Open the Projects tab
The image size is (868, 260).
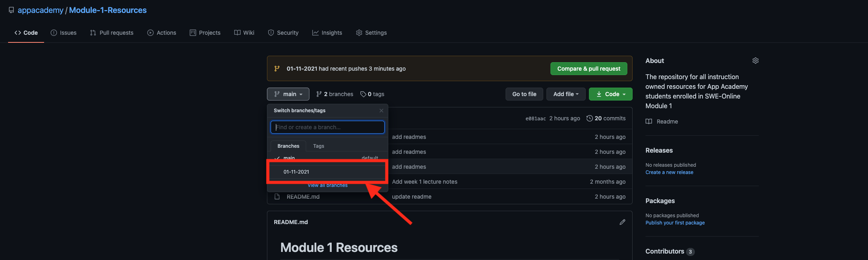click(x=205, y=33)
